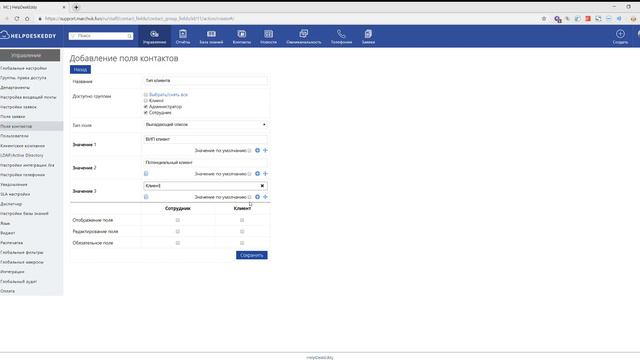Open Департаменты in the sidebar
Screen dimensions: 640x360
tap(15, 88)
